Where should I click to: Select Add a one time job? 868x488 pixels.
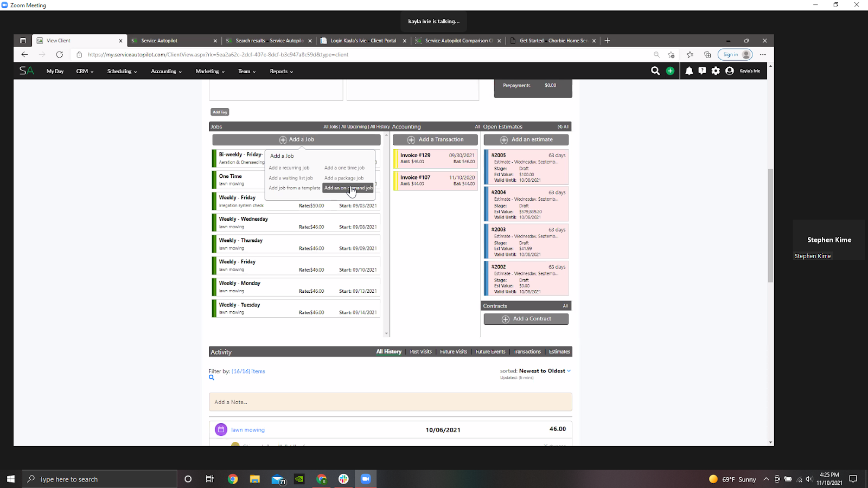pos(344,168)
